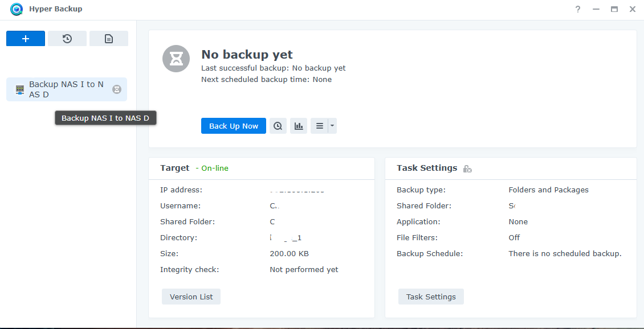Click the No backup yet heading
Screen dimensions: 644x329
pos(247,55)
